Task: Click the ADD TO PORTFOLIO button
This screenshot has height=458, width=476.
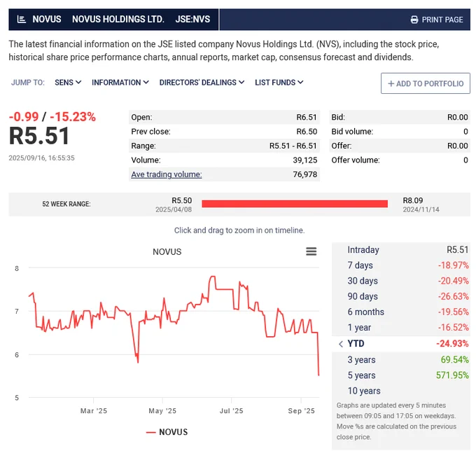Action: 426,83
